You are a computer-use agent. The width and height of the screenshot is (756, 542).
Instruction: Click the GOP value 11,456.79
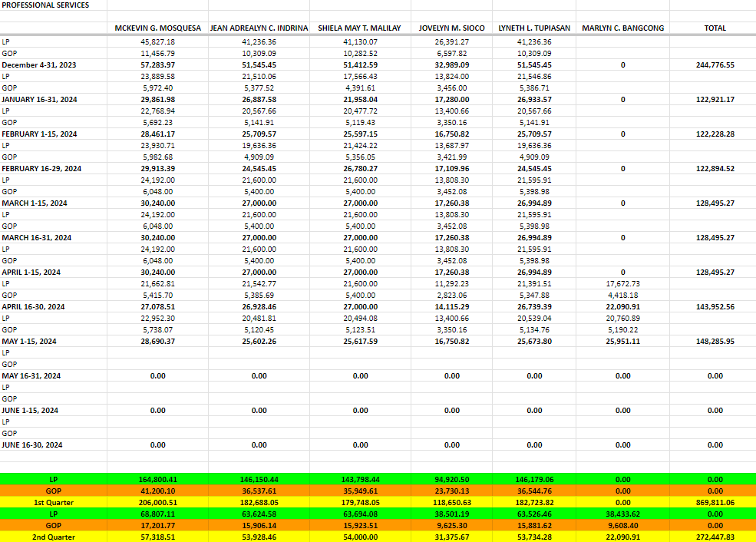pyautogui.click(x=157, y=54)
